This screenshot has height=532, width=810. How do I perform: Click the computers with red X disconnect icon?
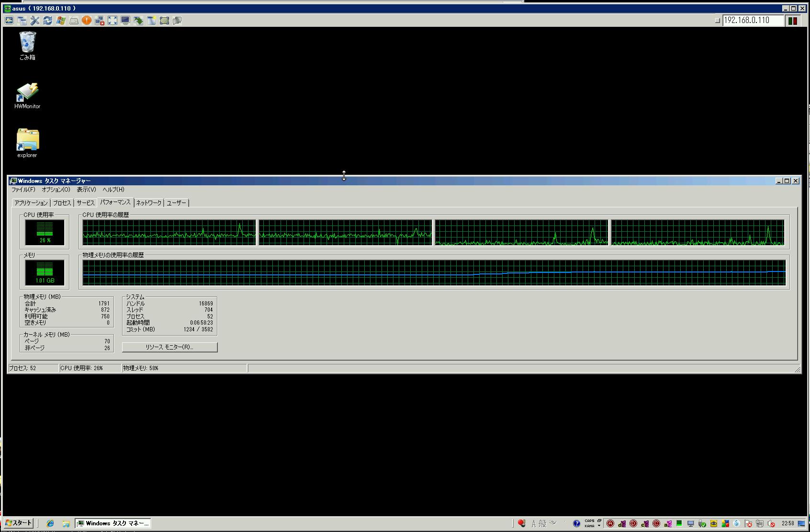point(100,20)
